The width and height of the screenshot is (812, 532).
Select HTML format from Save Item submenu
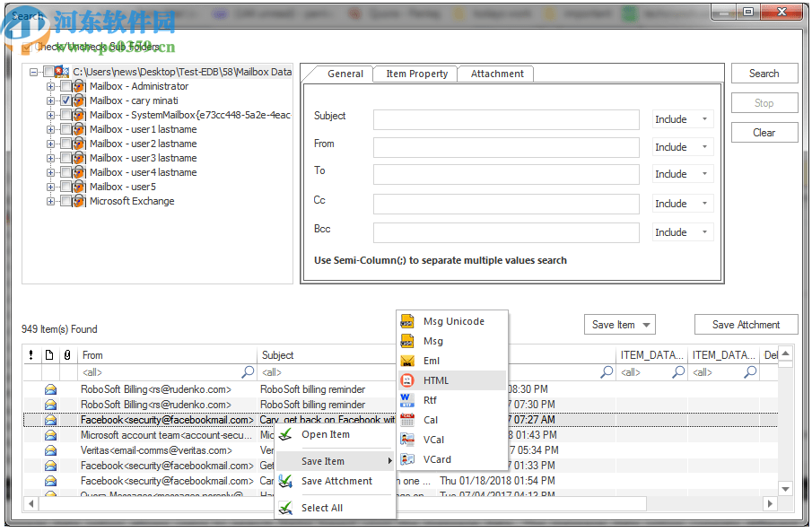pyautogui.click(x=438, y=380)
